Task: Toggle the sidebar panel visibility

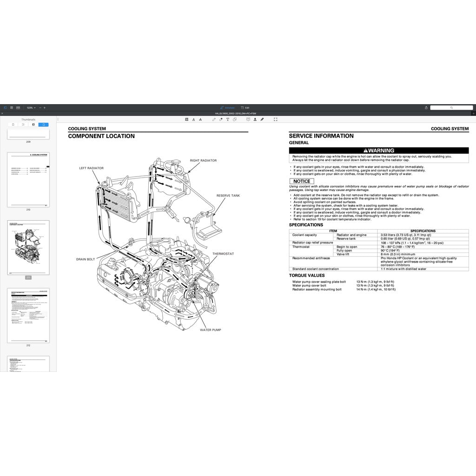Action: [x=6, y=107]
